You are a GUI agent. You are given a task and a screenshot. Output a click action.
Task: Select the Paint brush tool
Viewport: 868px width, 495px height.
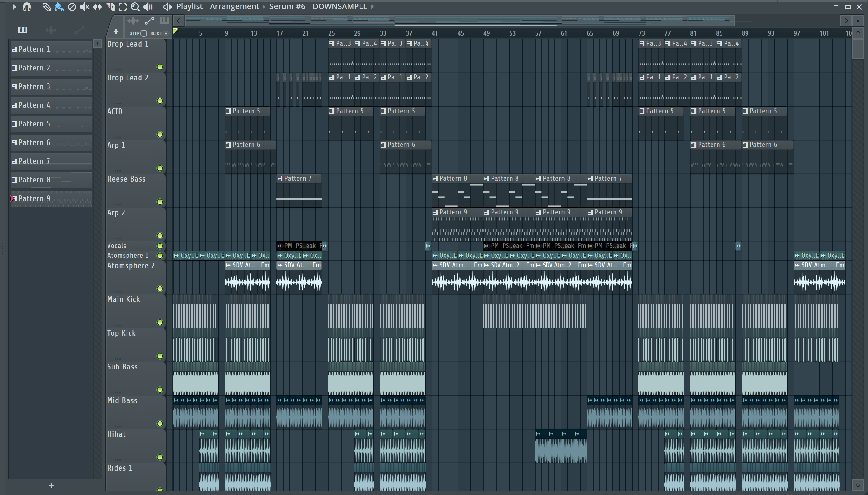(59, 6)
